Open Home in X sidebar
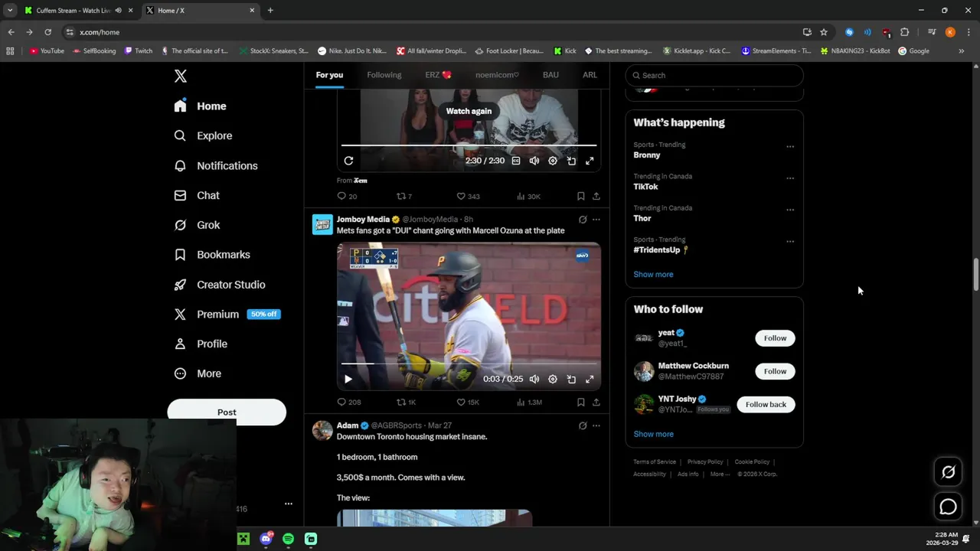The image size is (980, 551). (200, 106)
